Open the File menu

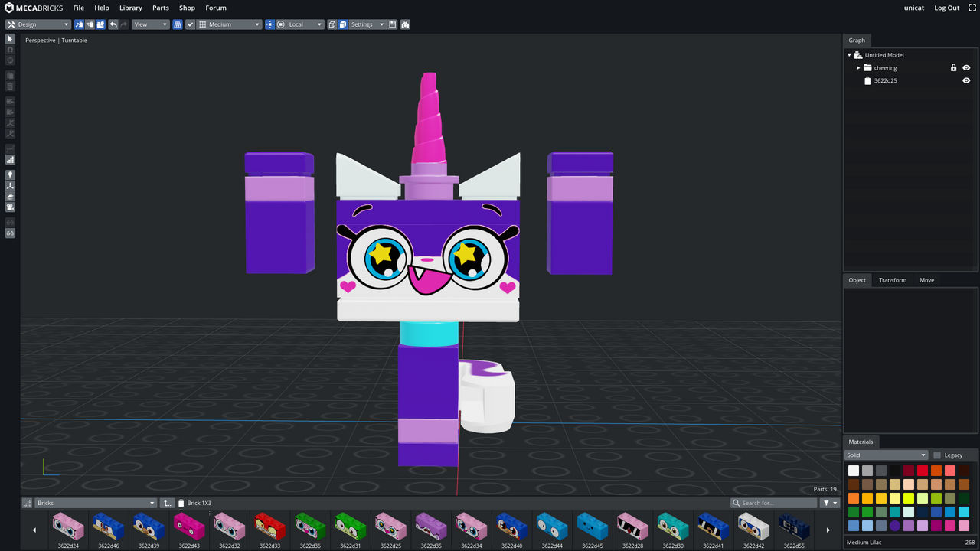tap(79, 8)
